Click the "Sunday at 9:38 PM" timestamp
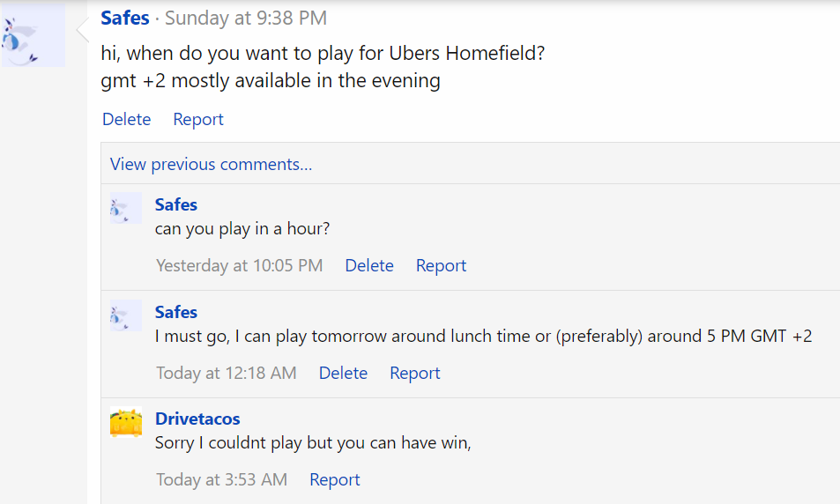Screen dimensions: 840x504 [246, 18]
